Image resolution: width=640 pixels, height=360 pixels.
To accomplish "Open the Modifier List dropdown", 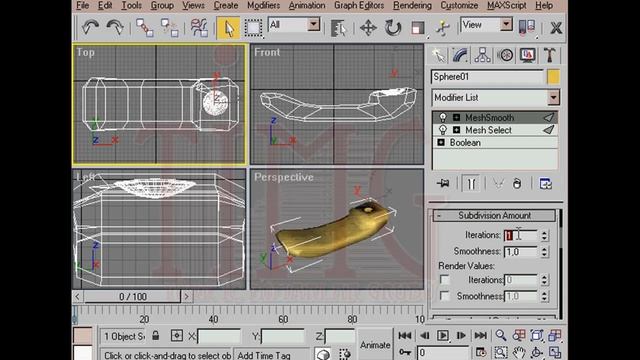I will point(553,98).
